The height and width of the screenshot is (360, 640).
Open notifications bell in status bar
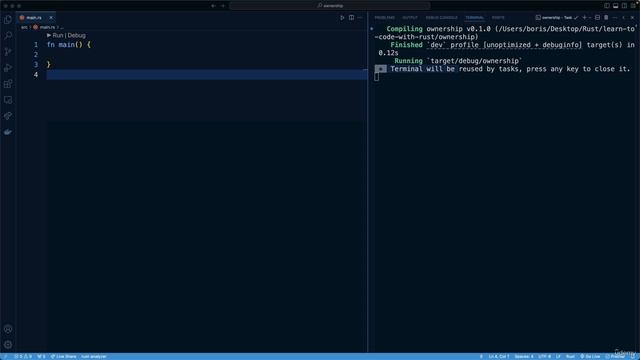pyautogui.click(x=633, y=357)
